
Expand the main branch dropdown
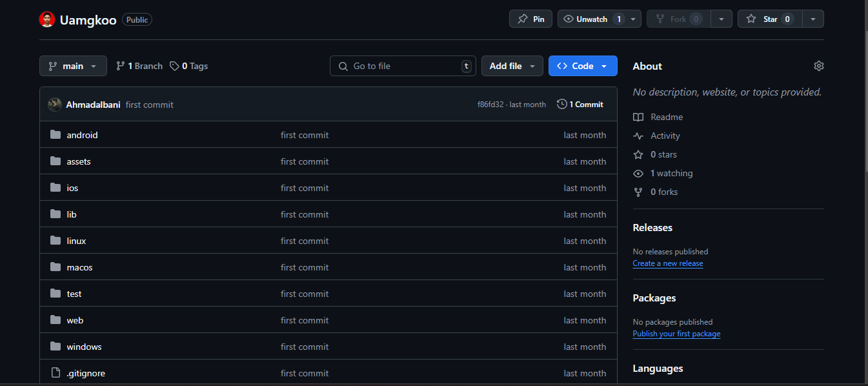pos(73,66)
